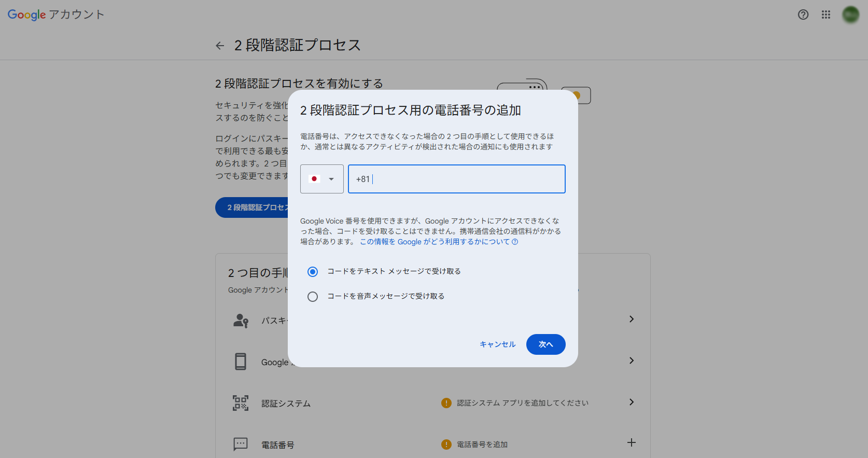Click the blue 2 段階認証プロセス enable button

[x=252, y=207]
